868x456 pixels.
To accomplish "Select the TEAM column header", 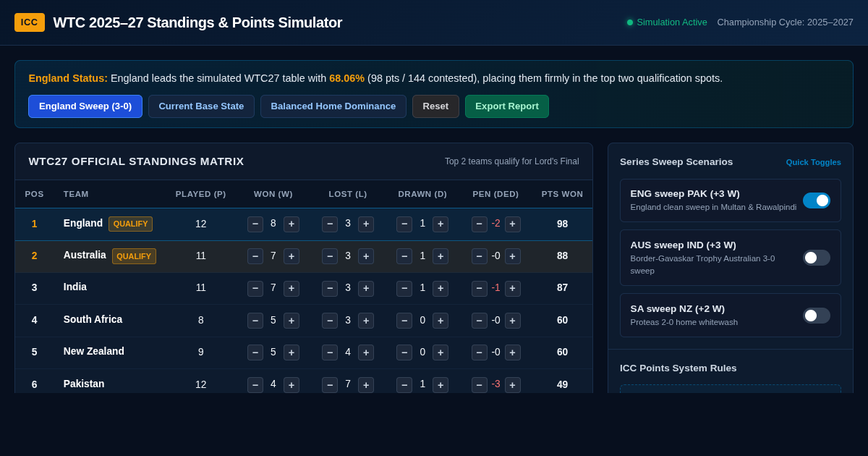I will 76,194.
